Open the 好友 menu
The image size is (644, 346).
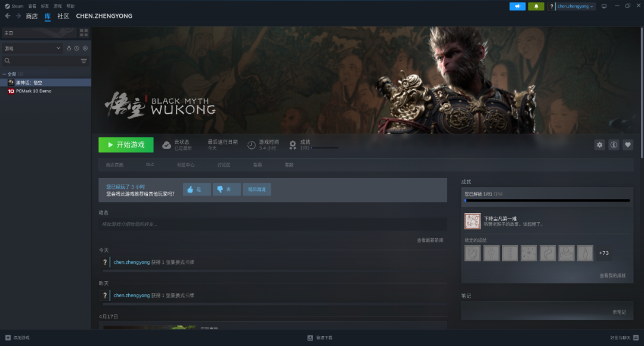(45, 6)
